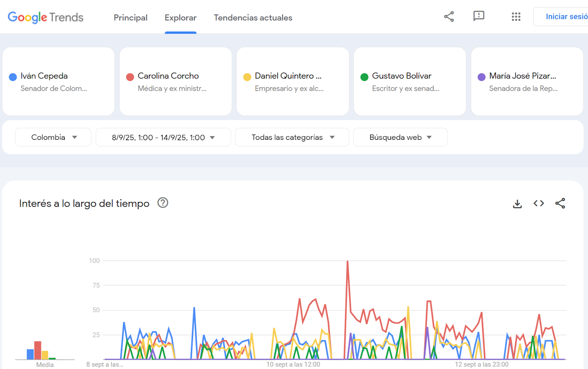This screenshot has height=369, width=588.
Task: Click the Google Trends logo
Action: pos(45,17)
